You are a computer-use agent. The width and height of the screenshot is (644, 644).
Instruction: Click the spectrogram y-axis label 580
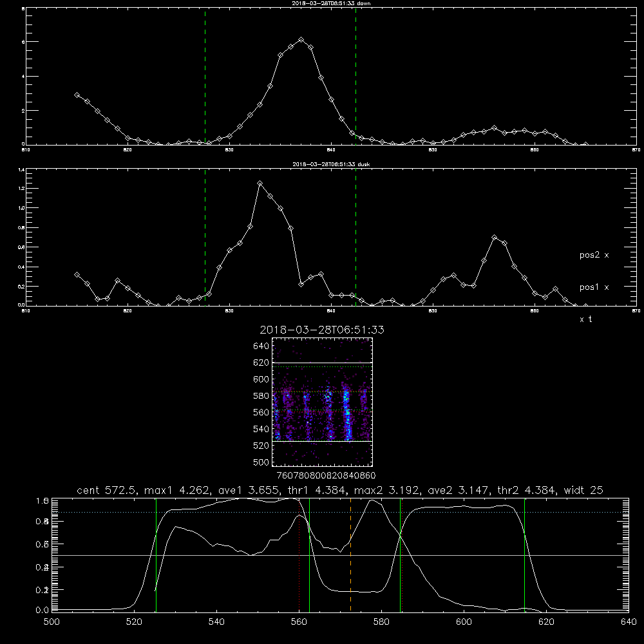(x=261, y=396)
